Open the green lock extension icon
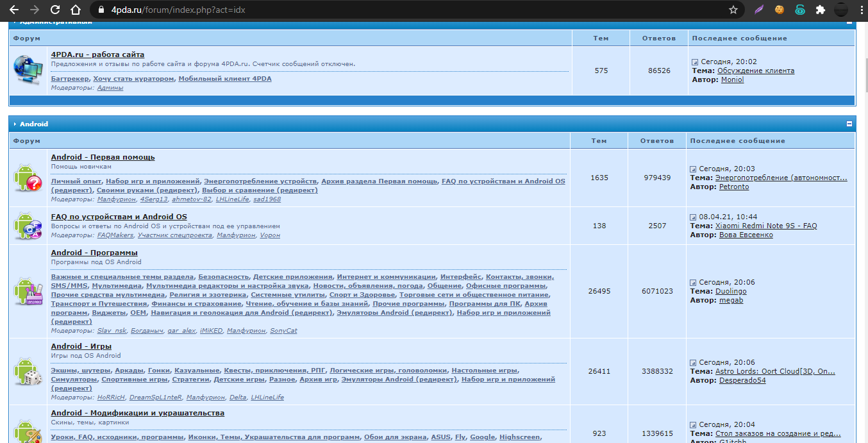The image size is (868, 443). pos(800,10)
